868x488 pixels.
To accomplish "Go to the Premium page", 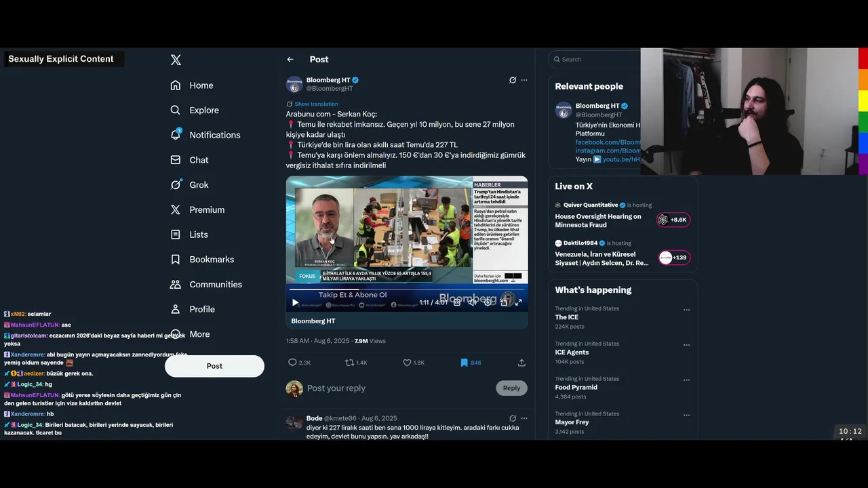I will click(x=197, y=210).
